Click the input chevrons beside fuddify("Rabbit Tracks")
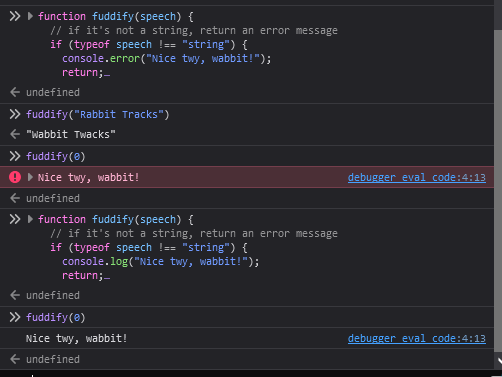This screenshot has height=377, width=502. pyautogui.click(x=15, y=114)
